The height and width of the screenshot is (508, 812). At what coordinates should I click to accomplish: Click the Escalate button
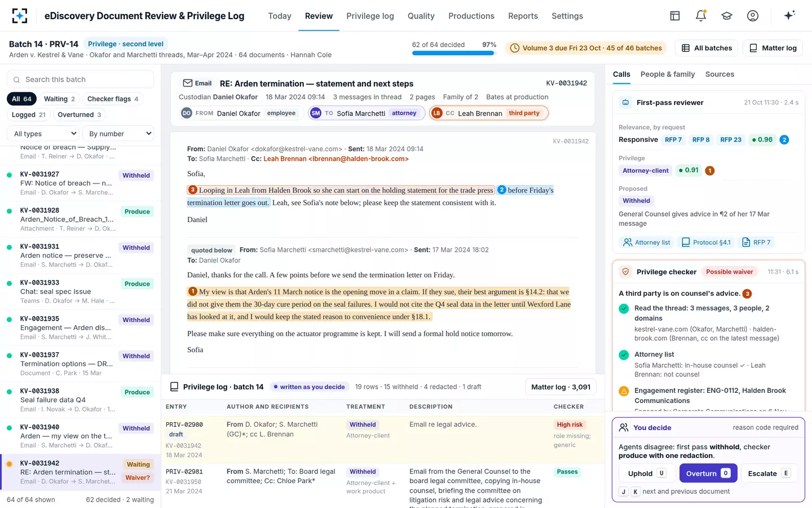coord(770,474)
